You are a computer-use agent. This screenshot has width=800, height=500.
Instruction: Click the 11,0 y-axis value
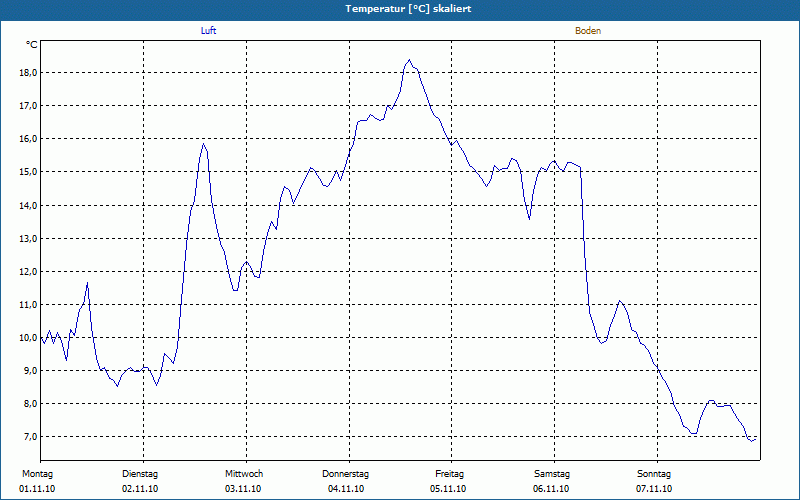(29, 305)
